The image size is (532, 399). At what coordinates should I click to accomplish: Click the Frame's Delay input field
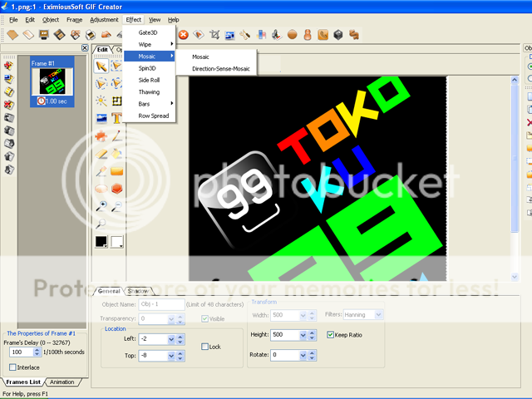point(22,352)
